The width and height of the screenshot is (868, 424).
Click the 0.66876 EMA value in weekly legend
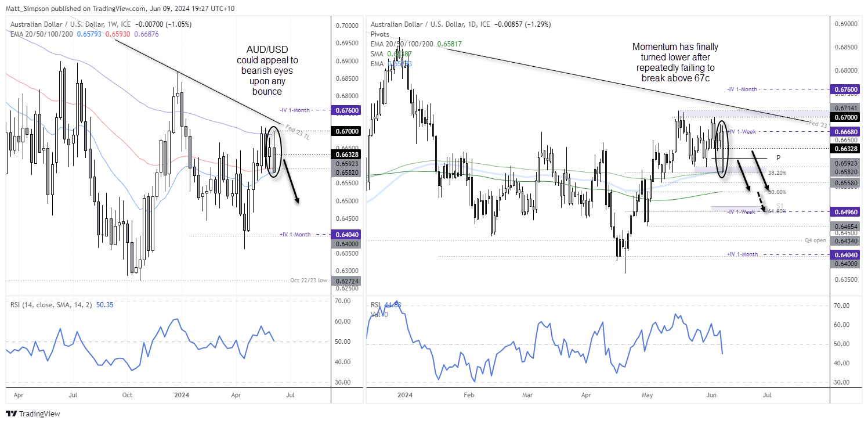pyautogui.click(x=146, y=34)
